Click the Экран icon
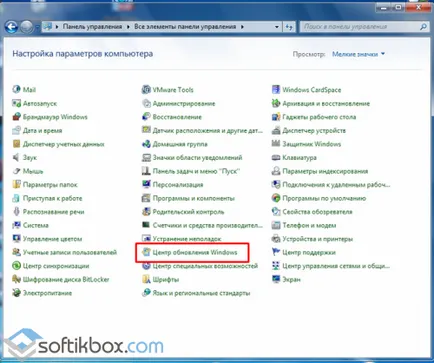The height and width of the screenshot is (363, 434). tap(276, 279)
